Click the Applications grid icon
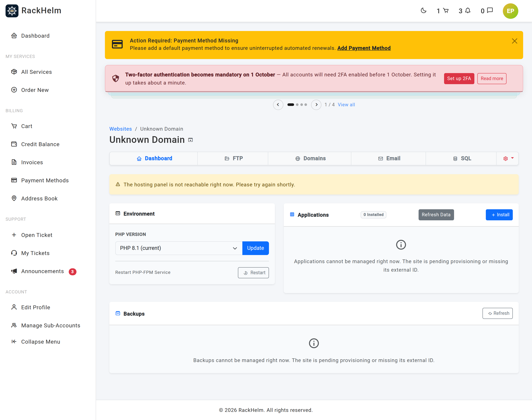Image resolution: width=532 pixels, height=420 pixels. [x=292, y=214]
